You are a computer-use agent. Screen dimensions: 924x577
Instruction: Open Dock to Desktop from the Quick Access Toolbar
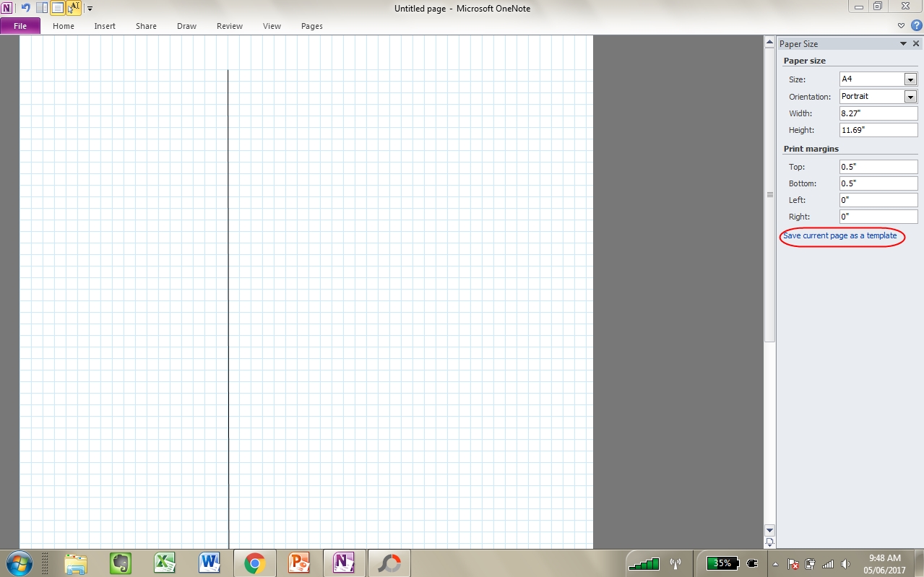coord(42,8)
